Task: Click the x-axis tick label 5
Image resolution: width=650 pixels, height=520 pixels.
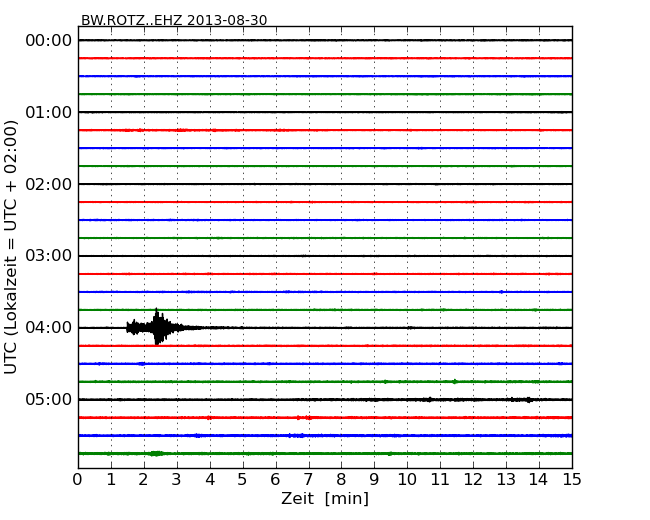Action: pyautogui.click(x=243, y=480)
